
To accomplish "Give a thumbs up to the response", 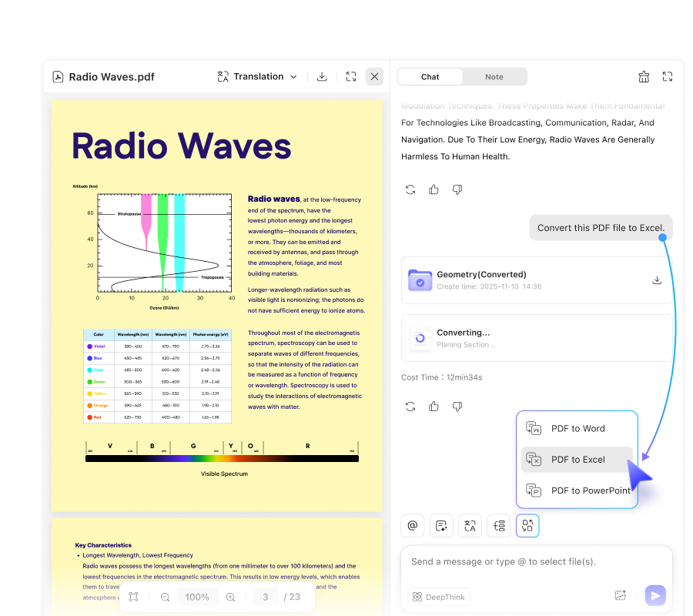I will click(434, 189).
